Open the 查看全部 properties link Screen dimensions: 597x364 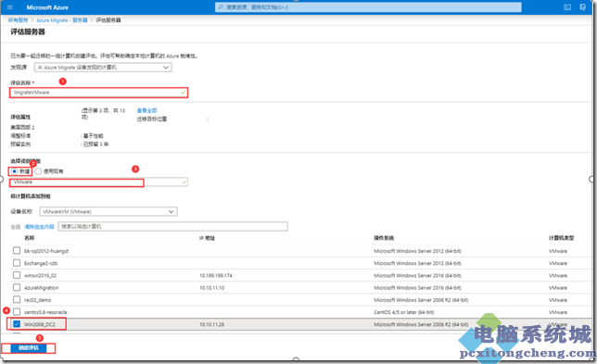click(x=147, y=110)
